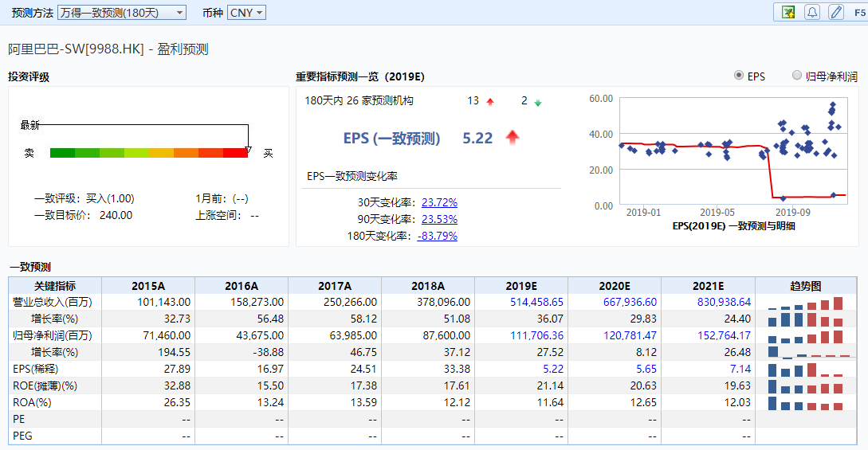Click the Export to Excel icon
This screenshot has height=450, width=868.
point(788,12)
